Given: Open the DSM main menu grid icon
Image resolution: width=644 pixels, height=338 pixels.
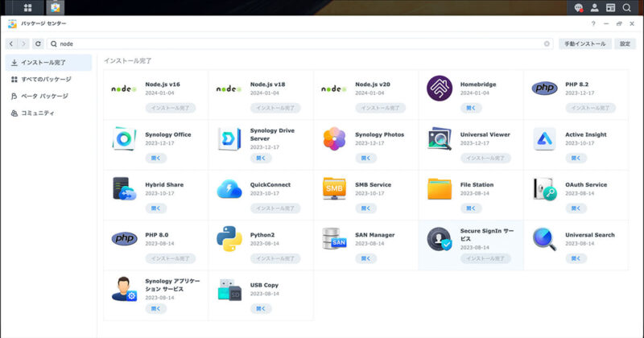Looking at the screenshot, I should click(x=27, y=7).
